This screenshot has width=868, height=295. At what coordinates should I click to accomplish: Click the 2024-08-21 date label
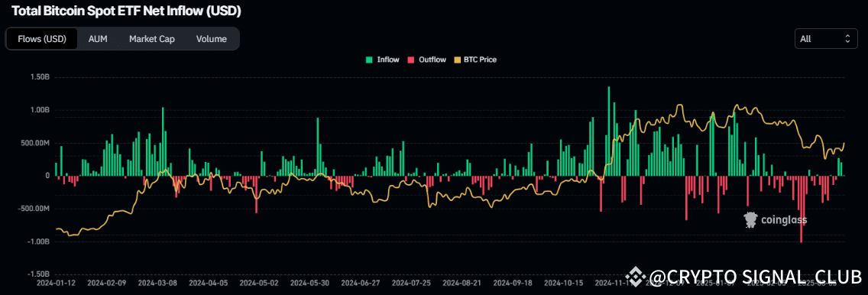(462, 282)
